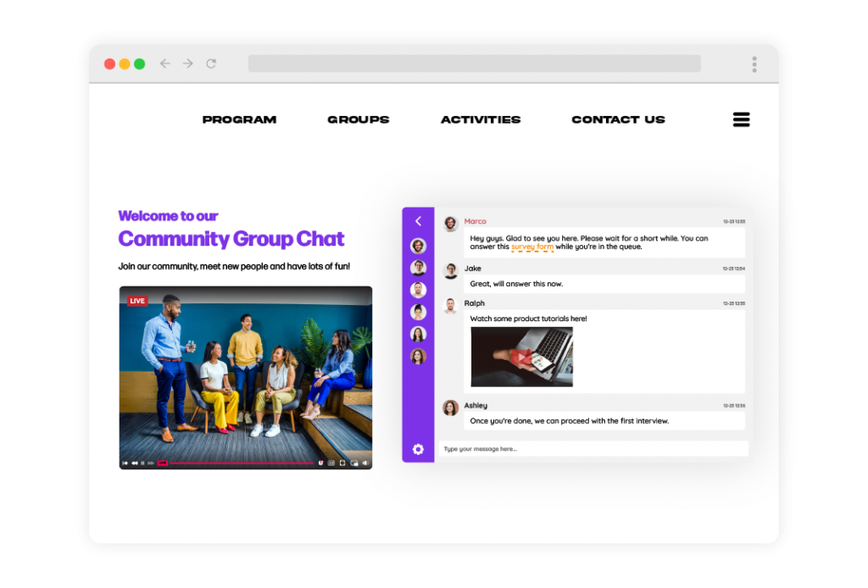The image size is (868, 588).
Task: Open chat settings via the gear icon
Action: click(417, 450)
